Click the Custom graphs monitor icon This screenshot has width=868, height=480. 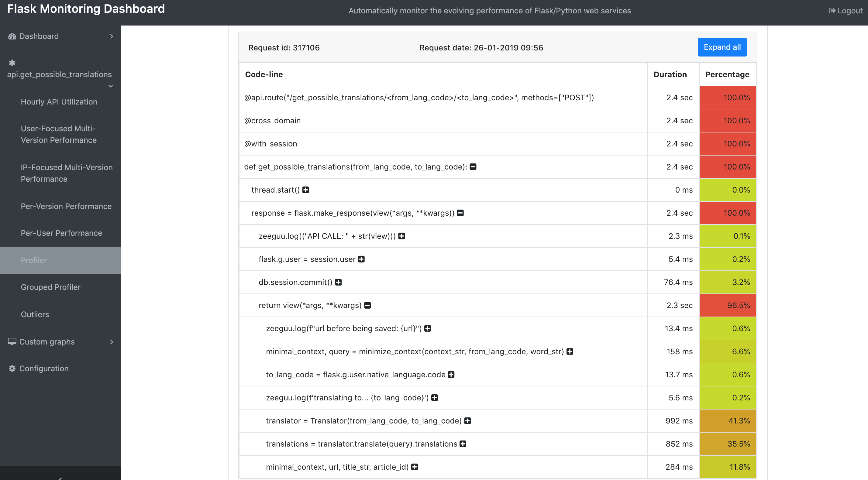click(12, 341)
